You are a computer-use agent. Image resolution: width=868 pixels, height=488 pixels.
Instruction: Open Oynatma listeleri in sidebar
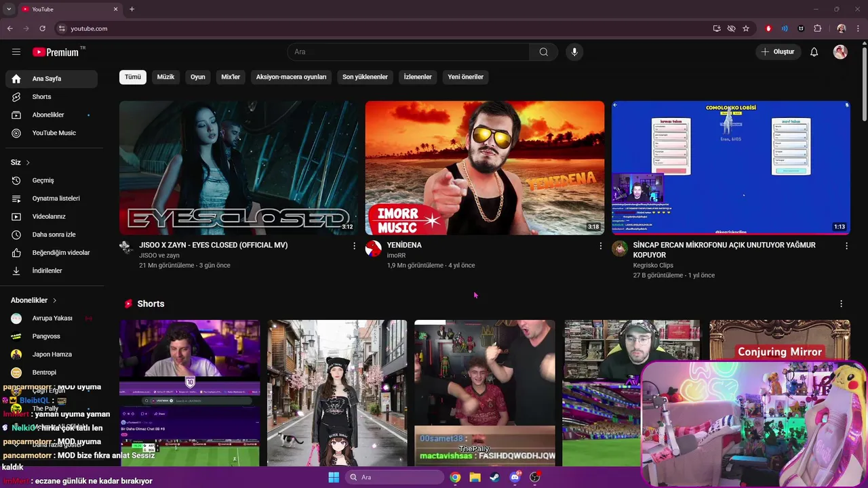pos(52,199)
